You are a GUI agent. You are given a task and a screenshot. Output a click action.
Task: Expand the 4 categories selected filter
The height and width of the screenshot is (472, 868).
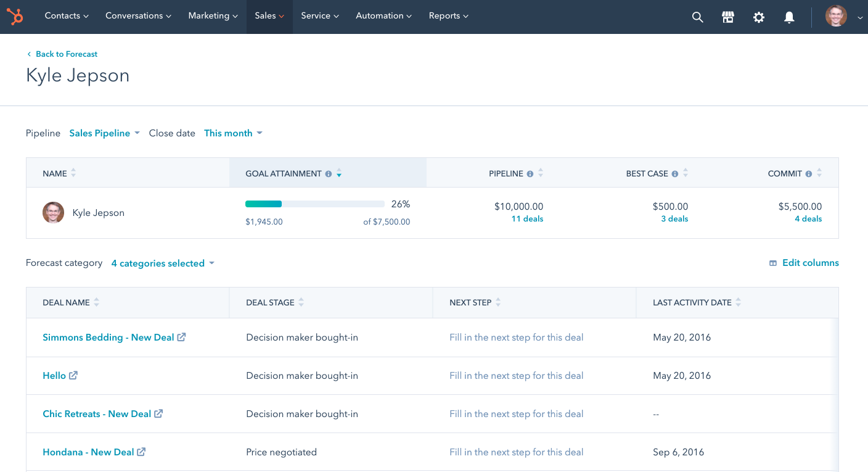tap(163, 263)
